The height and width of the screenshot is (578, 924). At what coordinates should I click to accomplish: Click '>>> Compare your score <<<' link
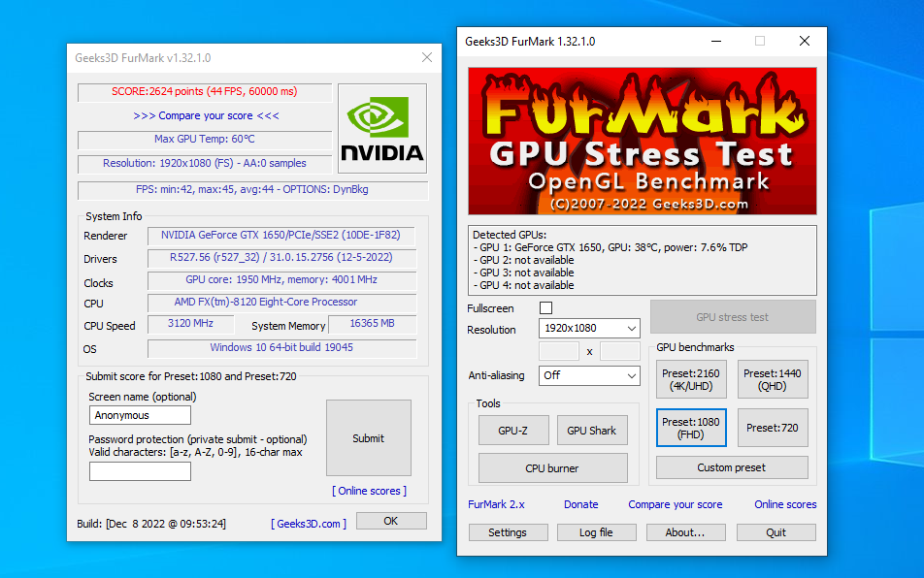tap(206, 116)
